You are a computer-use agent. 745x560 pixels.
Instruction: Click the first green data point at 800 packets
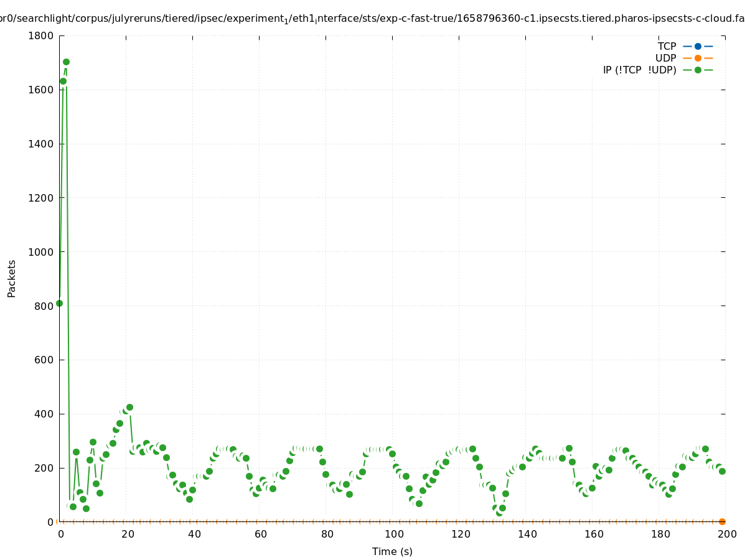[x=59, y=303]
